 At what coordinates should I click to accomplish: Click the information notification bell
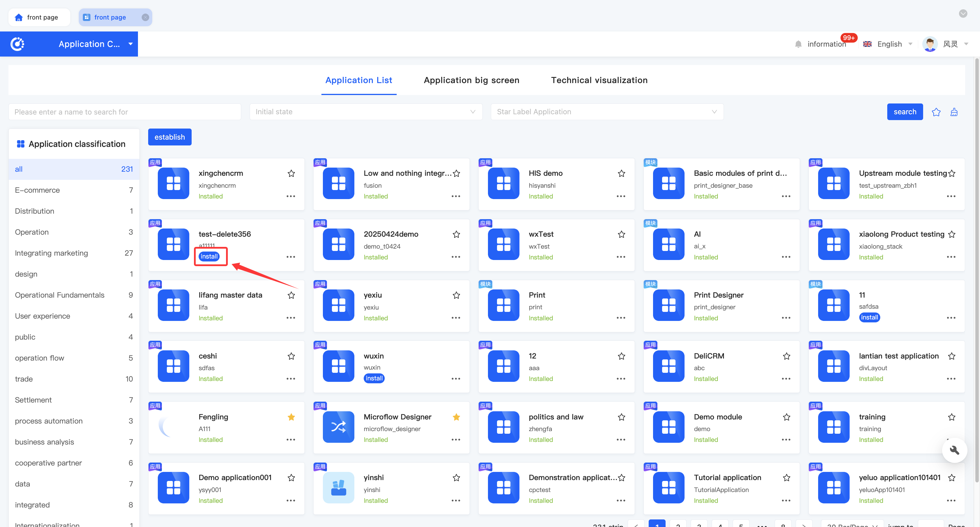coord(798,44)
